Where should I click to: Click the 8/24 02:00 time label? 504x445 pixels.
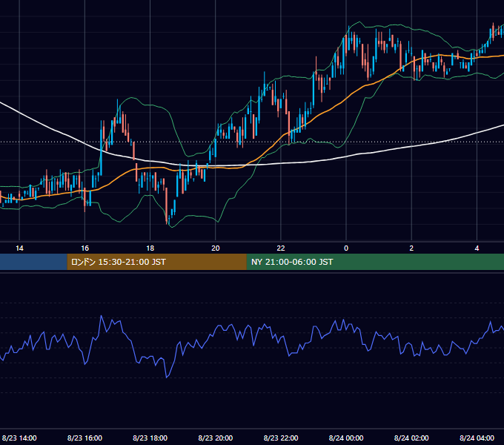tap(411, 438)
